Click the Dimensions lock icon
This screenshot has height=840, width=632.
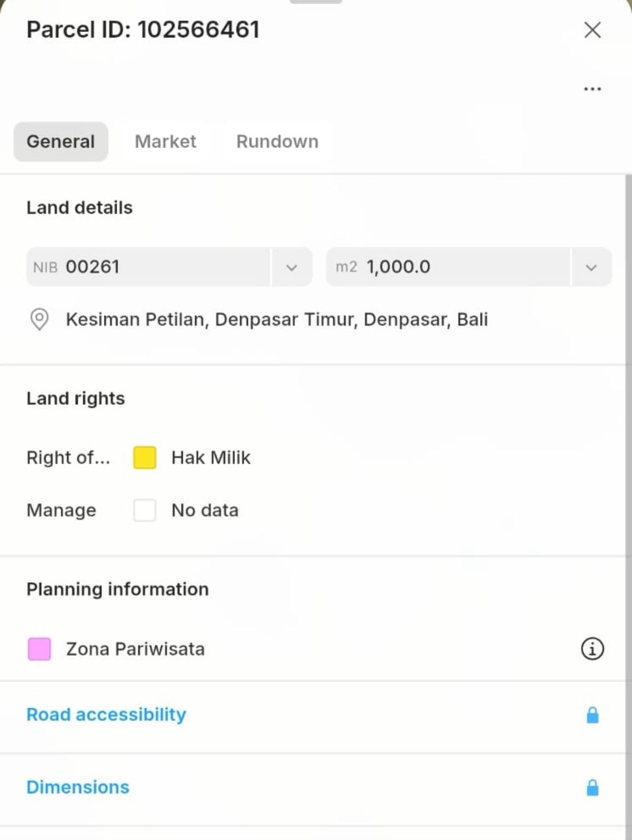pos(592,787)
